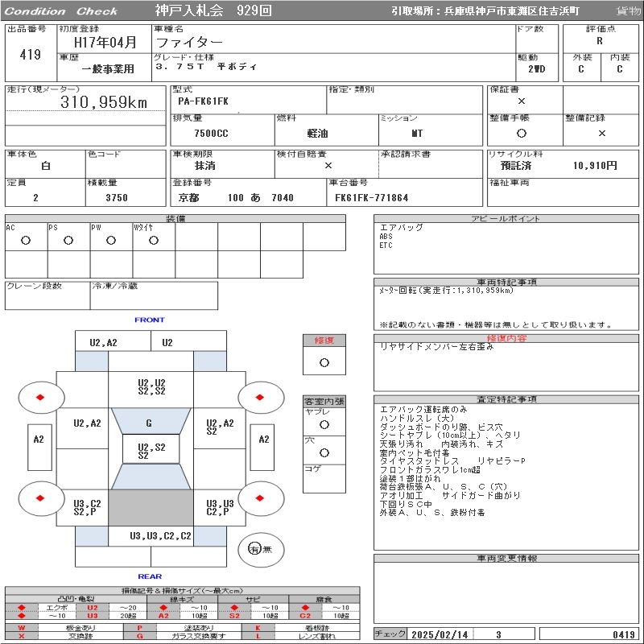
Task: Click the Condition Check title
Action: 61,11
